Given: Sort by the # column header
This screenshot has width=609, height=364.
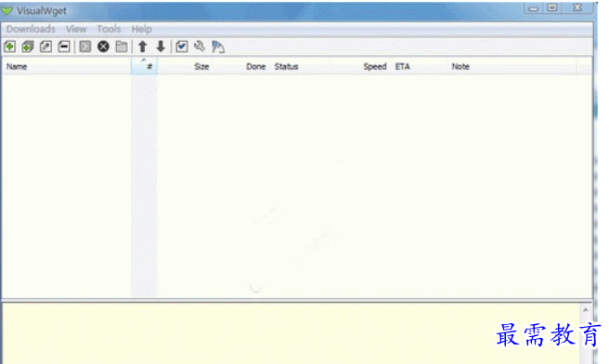Looking at the screenshot, I should [144, 67].
